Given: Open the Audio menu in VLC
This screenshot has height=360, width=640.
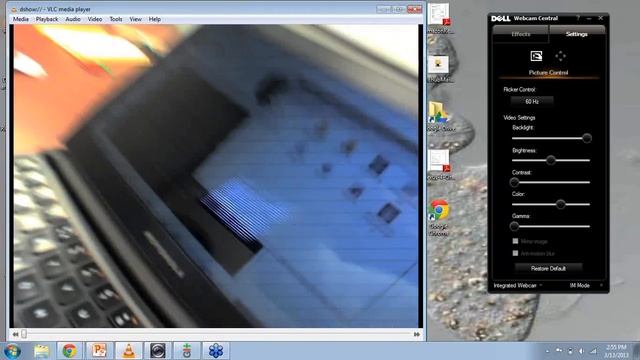Looking at the screenshot, I should [x=73, y=19].
